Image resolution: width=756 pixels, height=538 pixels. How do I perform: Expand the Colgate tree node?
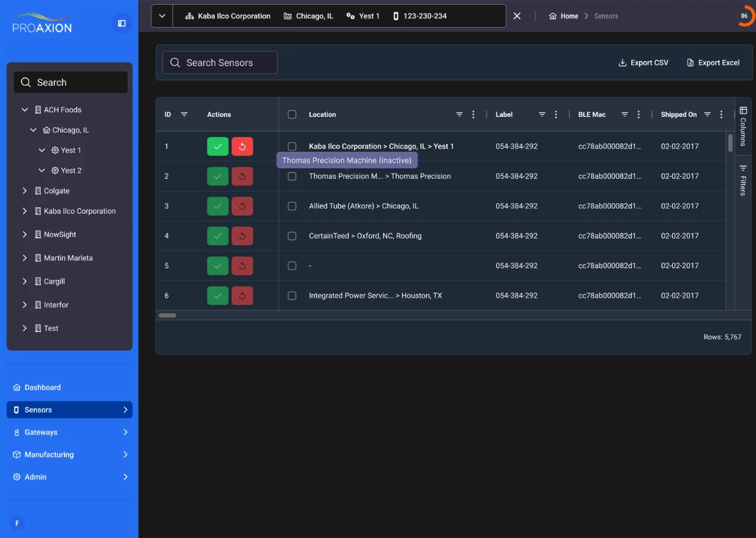(x=25, y=191)
